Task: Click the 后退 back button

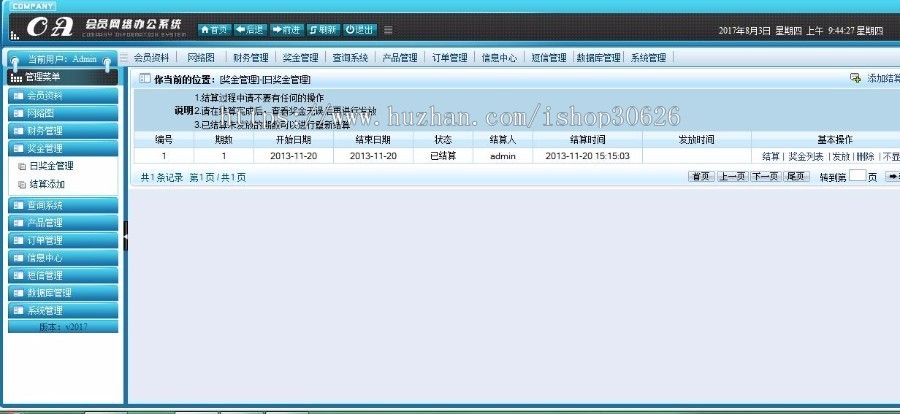Action: click(250, 30)
